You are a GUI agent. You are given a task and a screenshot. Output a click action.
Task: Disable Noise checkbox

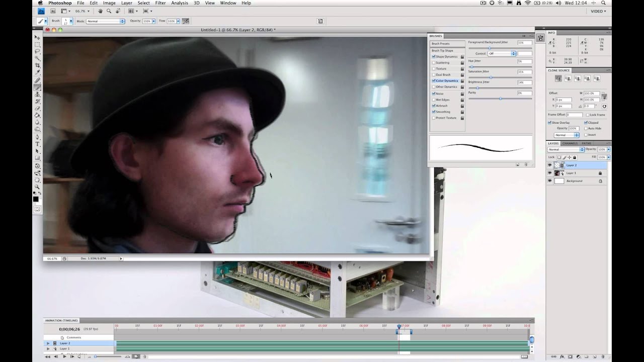[x=434, y=94]
